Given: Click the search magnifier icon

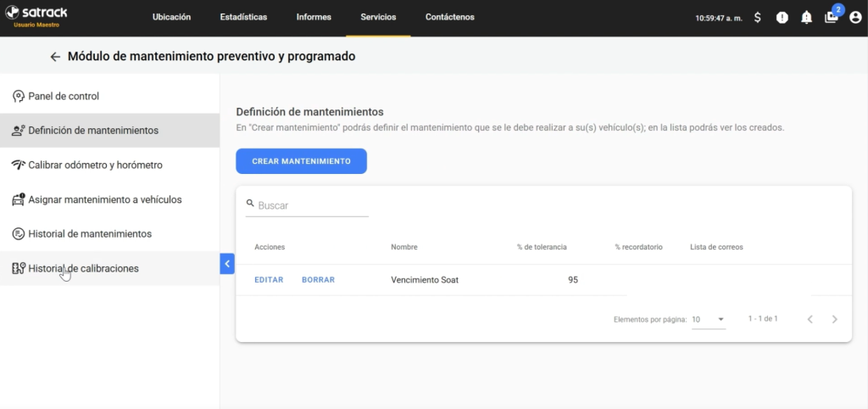Looking at the screenshot, I should pos(250,204).
